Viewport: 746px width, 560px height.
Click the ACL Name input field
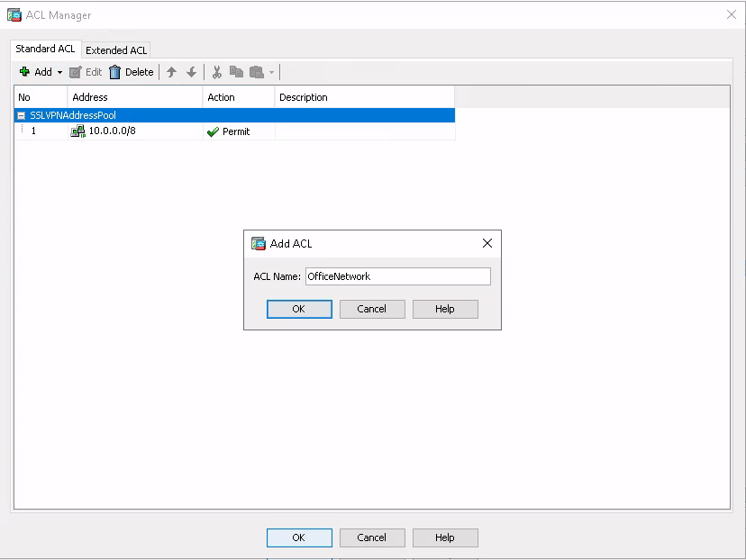pyautogui.click(x=397, y=276)
